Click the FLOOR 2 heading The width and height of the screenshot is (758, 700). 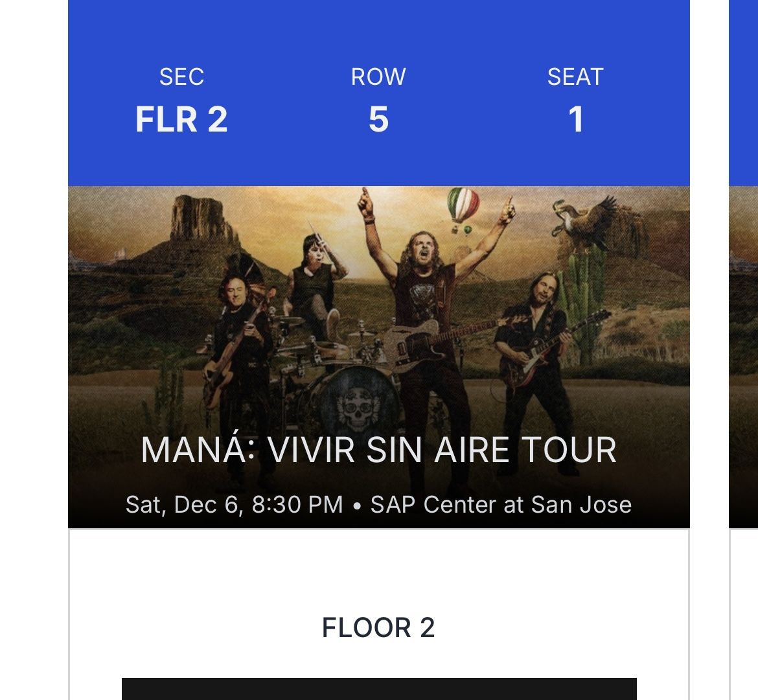point(379,627)
